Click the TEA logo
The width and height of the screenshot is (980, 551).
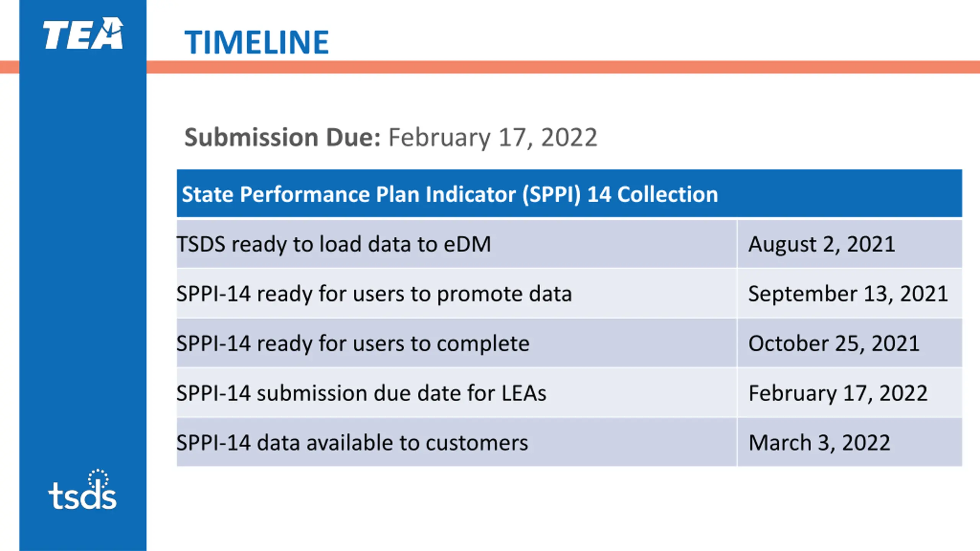[x=83, y=34]
